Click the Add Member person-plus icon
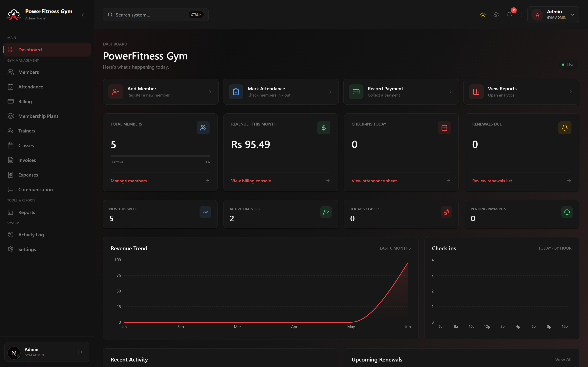The height and width of the screenshot is (367, 588). point(116,92)
